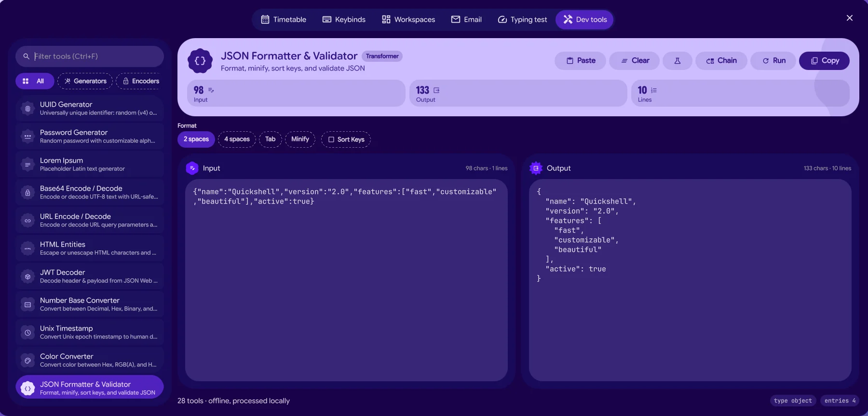The image size is (868, 416).
Task: Click the Output panel header icon
Action: [536, 168]
